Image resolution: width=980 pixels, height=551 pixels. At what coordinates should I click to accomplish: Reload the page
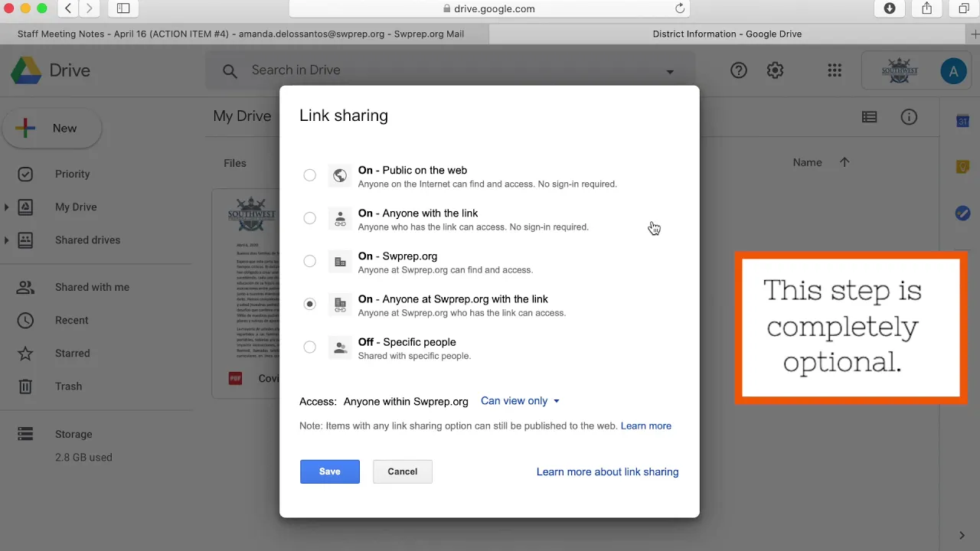click(679, 8)
